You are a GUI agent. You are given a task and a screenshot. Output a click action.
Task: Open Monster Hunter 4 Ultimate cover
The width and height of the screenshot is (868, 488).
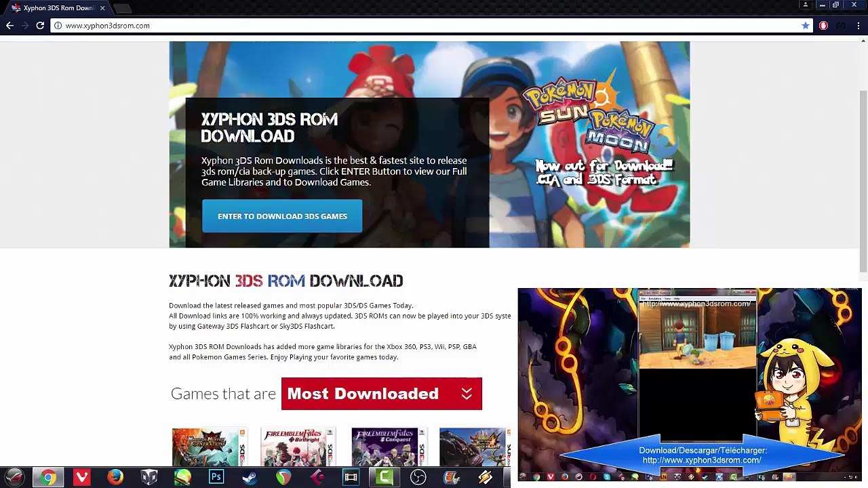tap(475, 447)
